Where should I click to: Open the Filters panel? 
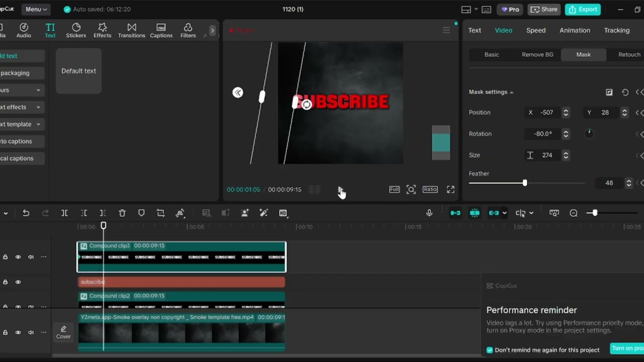click(188, 30)
